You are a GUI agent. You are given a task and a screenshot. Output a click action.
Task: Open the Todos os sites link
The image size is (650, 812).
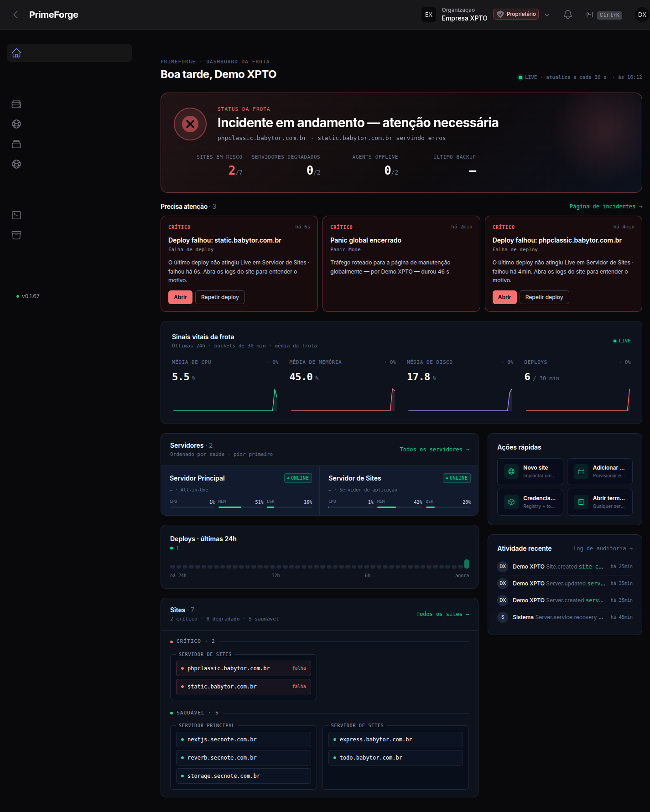(x=442, y=614)
